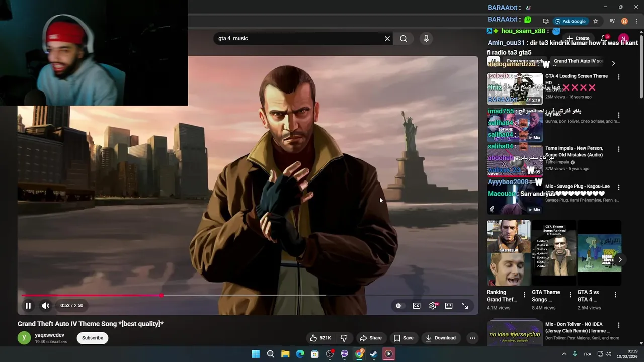This screenshot has height=362, width=644.
Task: Open the "Mix - Savage Plug - Kagou-Lee" title
Action: tap(578, 186)
